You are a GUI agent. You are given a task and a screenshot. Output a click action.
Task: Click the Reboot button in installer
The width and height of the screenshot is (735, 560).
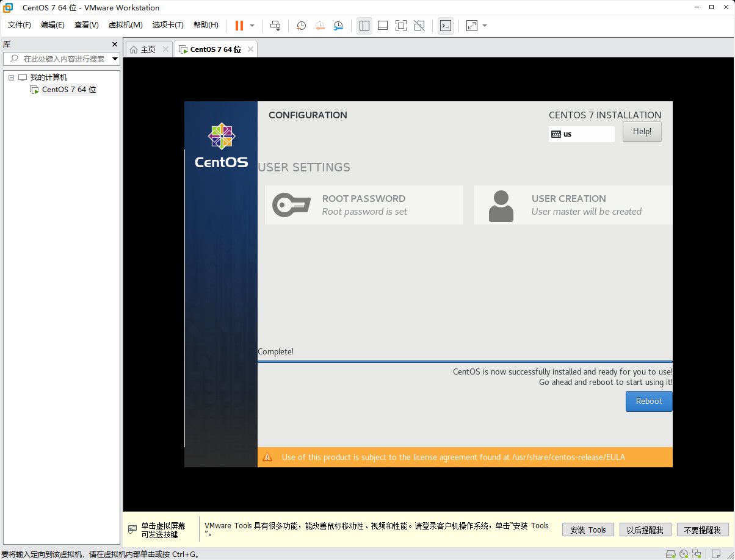649,401
